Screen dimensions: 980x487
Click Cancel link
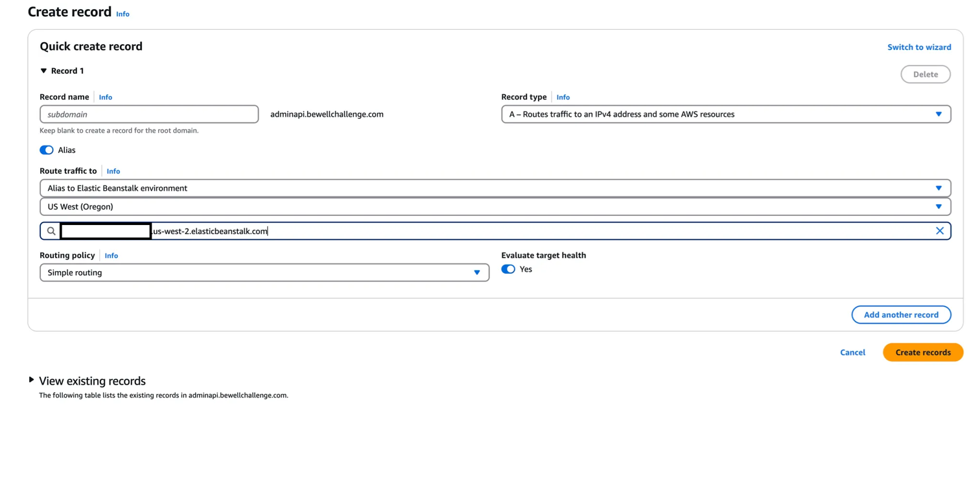tap(852, 352)
